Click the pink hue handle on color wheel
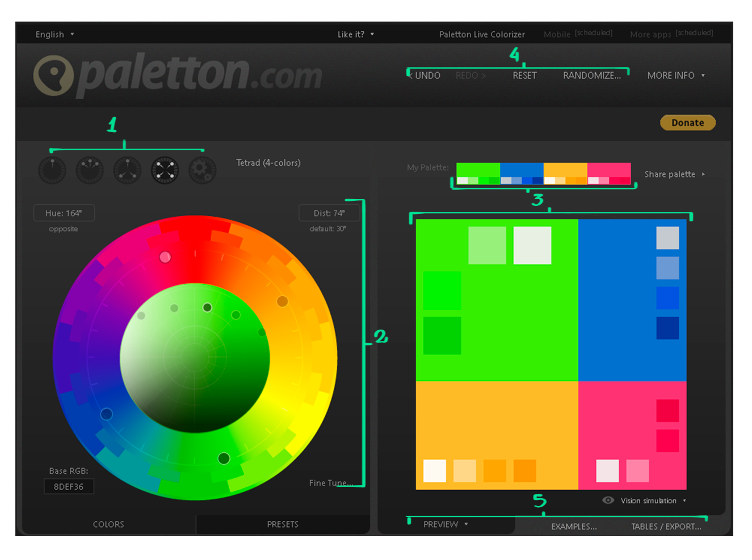This screenshot has width=752, height=560. 165,257
